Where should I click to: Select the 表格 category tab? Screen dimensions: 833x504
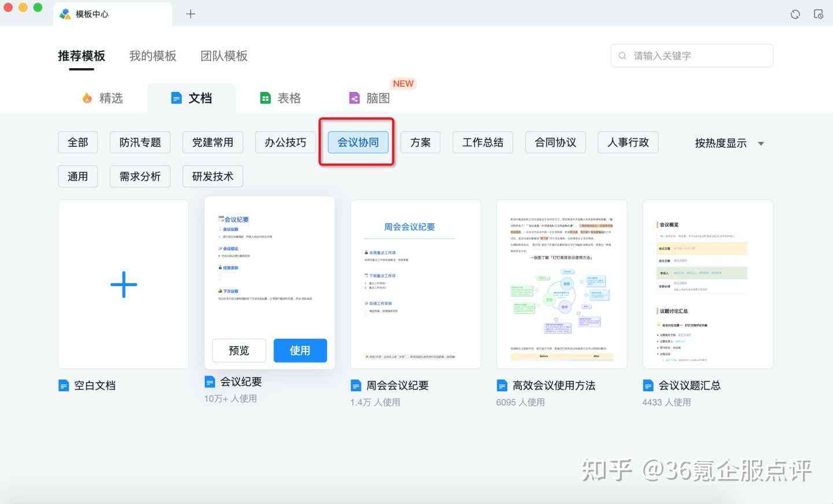[281, 98]
